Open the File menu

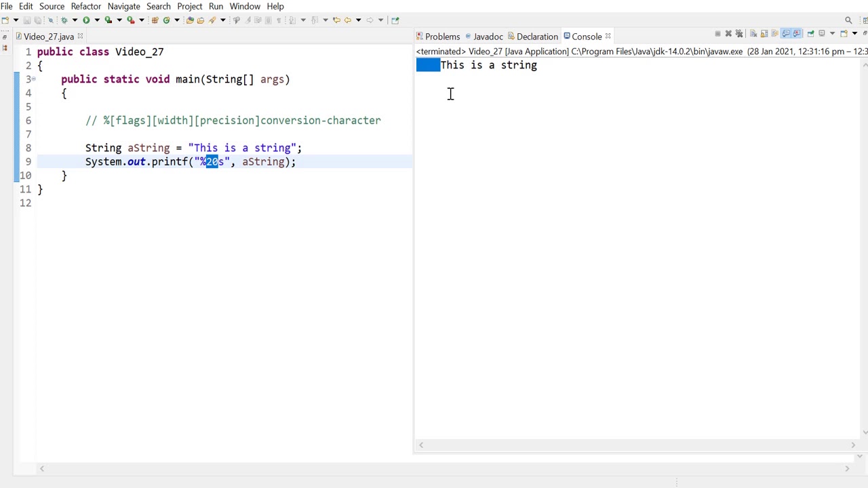(x=7, y=6)
